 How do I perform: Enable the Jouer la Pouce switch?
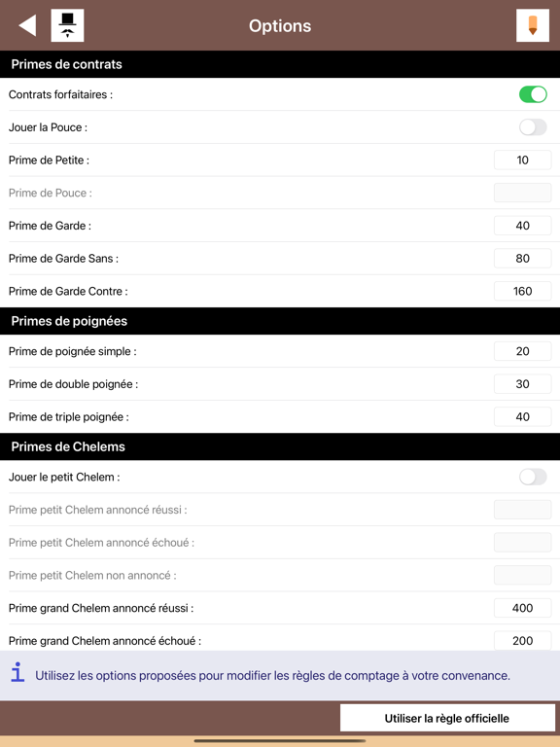(533, 127)
